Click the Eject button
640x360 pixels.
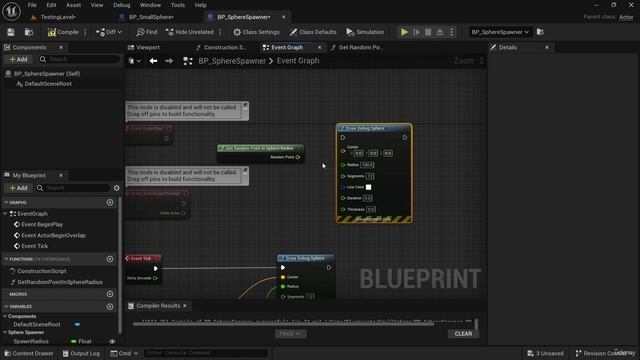[x=440, y=32]
